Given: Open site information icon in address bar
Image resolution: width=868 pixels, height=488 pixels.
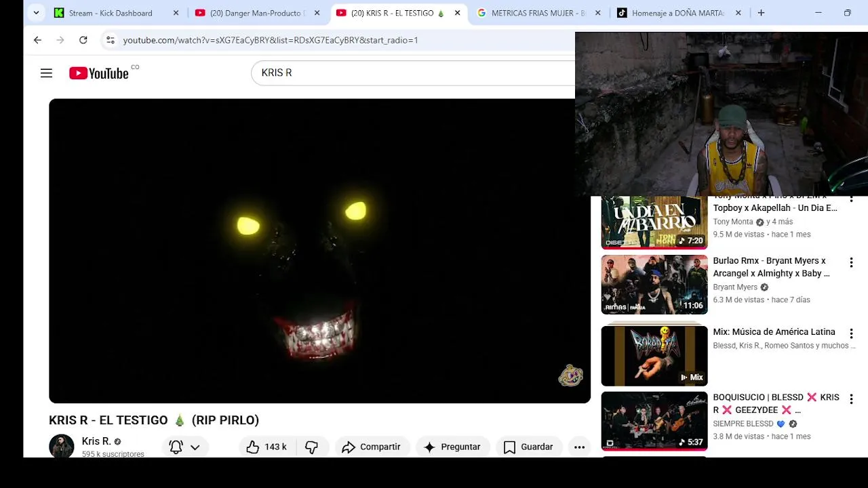Looking at the screenshot, I should 111,40.
